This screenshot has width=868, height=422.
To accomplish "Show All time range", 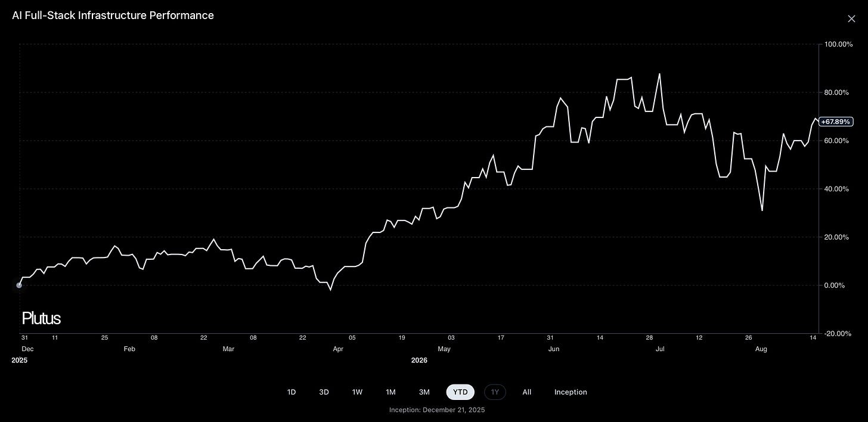I will click(527, 392).
